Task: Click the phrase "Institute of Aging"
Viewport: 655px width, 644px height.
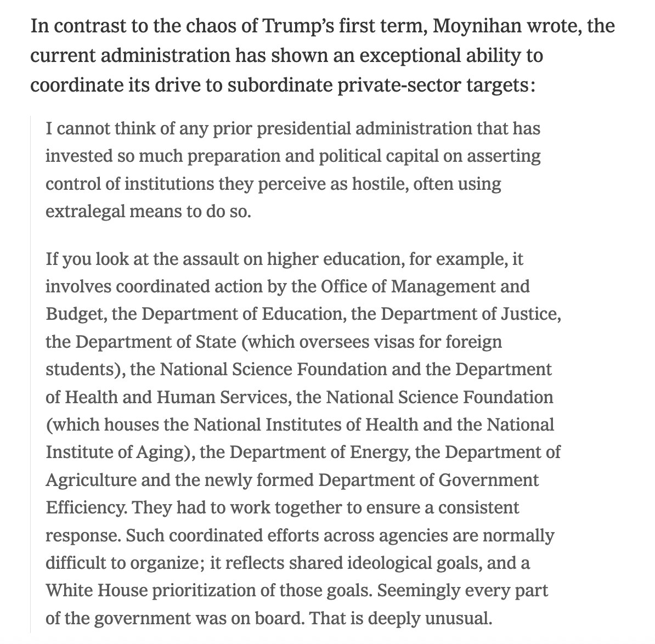Action: pos(121,452)
